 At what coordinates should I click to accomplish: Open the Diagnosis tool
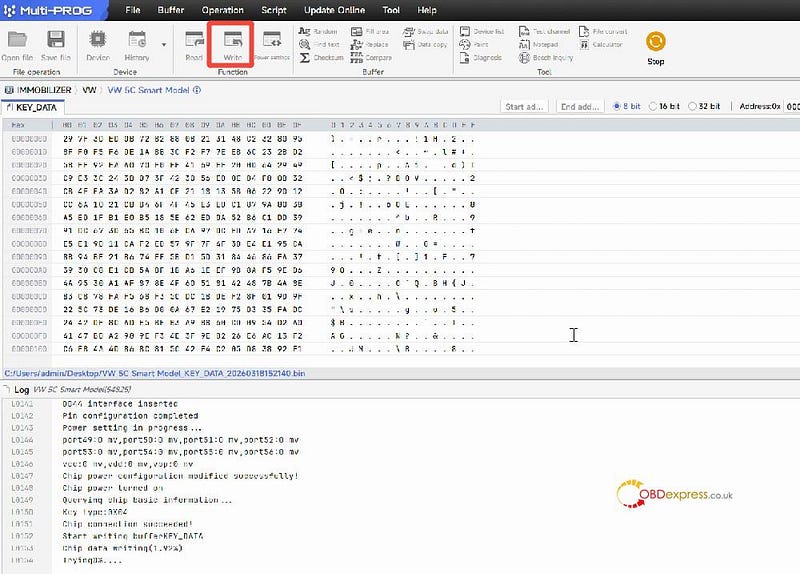(x=481, y=58)
